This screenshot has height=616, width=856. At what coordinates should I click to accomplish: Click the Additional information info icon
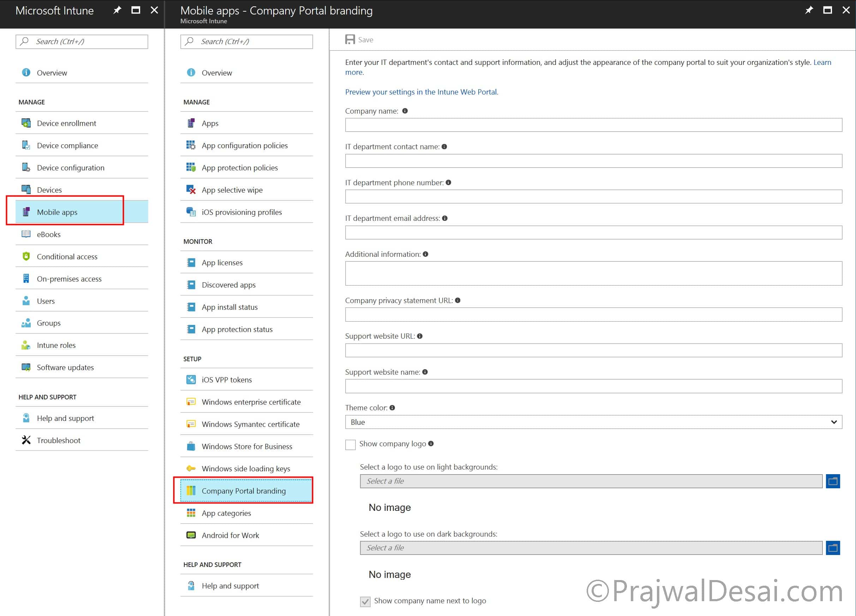pos(425,254)
